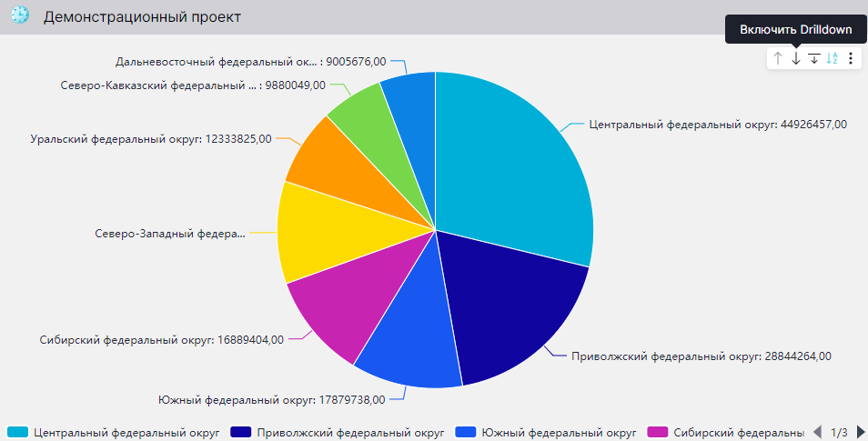Toggle Южный федеральный округ legend entry

[558, 433]
